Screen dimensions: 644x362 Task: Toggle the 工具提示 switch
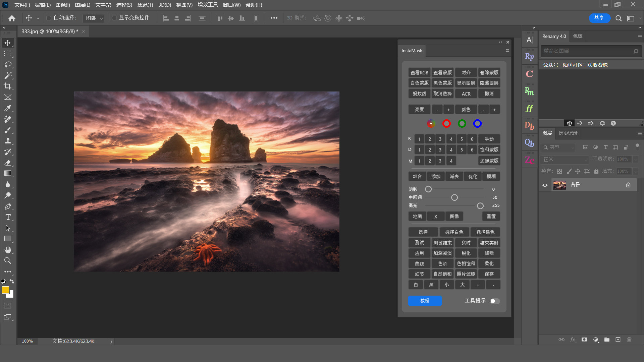pos(495,301)
